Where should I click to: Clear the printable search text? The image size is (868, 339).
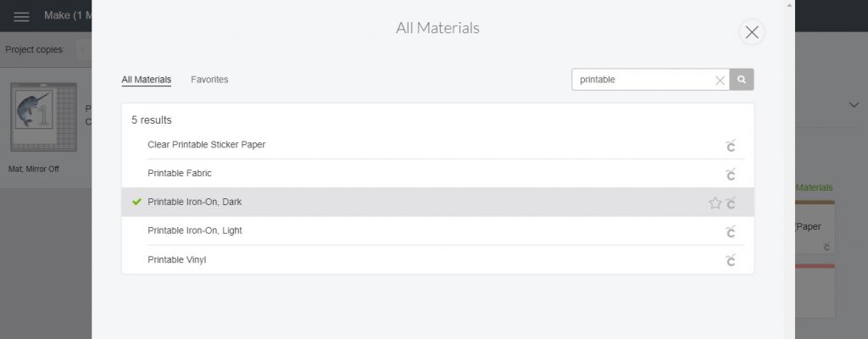tap(720, 81)
